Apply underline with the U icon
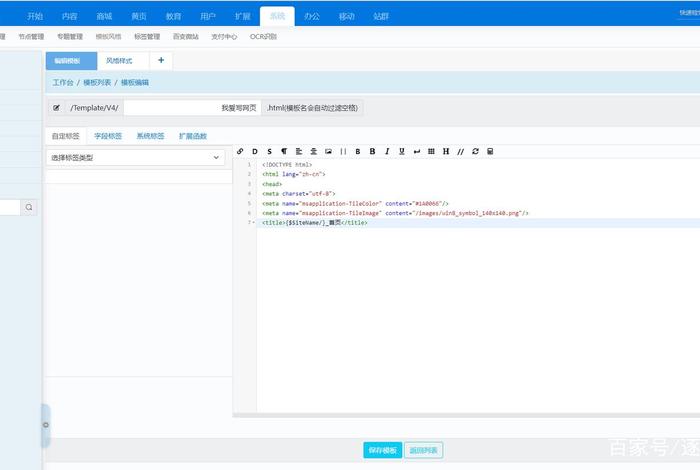 click(402, 151)
